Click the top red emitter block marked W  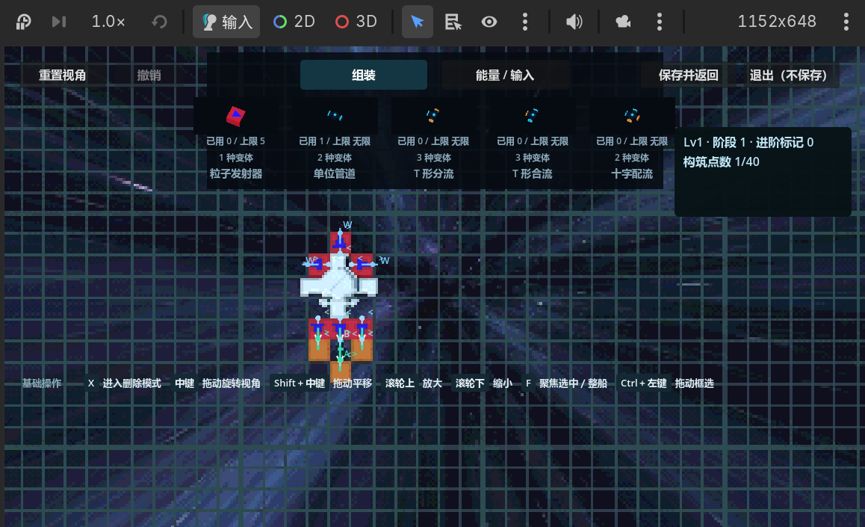[340, 241]
